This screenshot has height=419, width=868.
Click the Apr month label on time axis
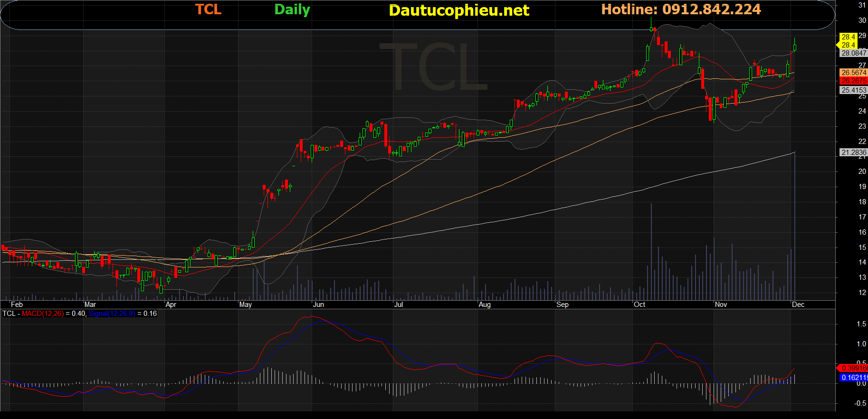coord(171,305)
